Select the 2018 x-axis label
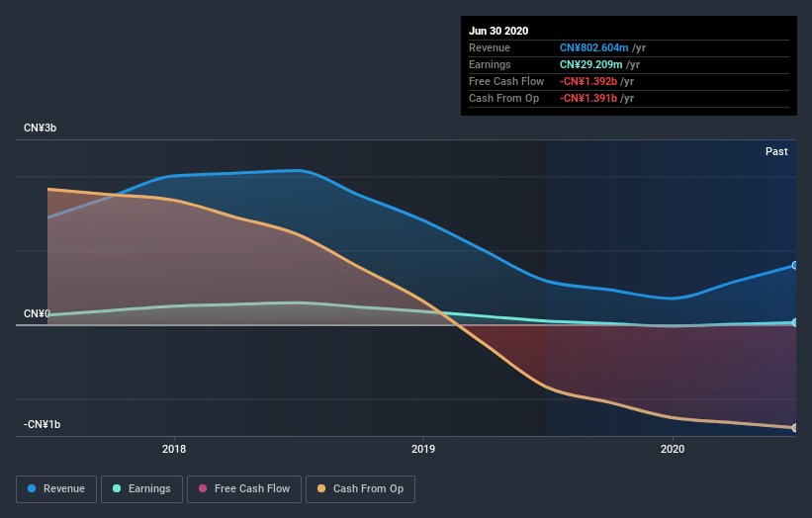Viewport: 812px width, 518px height. click(174, 449)
